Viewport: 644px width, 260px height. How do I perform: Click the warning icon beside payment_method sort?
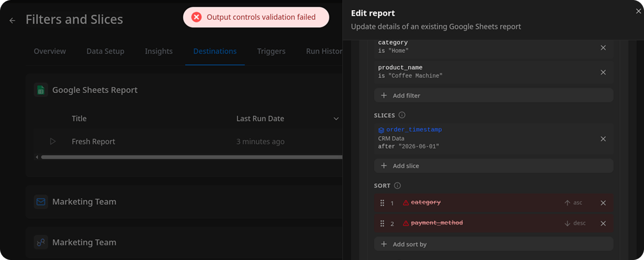[x=405, y=223]
